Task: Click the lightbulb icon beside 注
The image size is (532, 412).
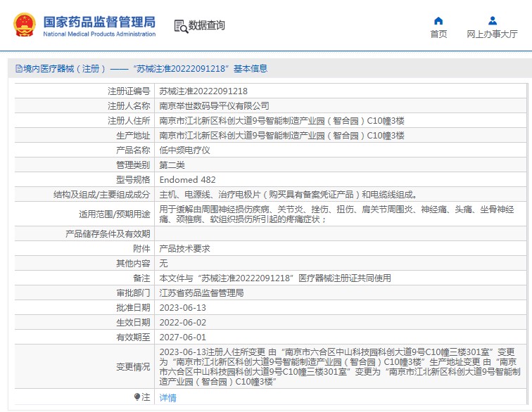Action: pyautogui.click(x=137, y=397)
